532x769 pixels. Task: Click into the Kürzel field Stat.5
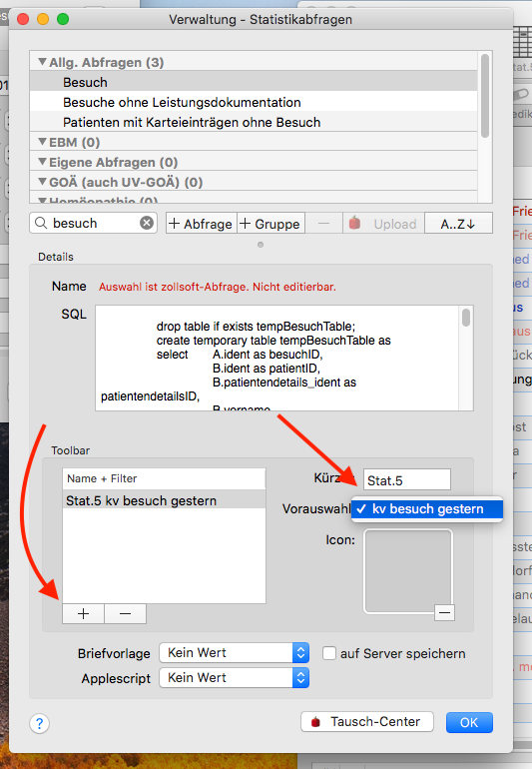click(407, 479)
